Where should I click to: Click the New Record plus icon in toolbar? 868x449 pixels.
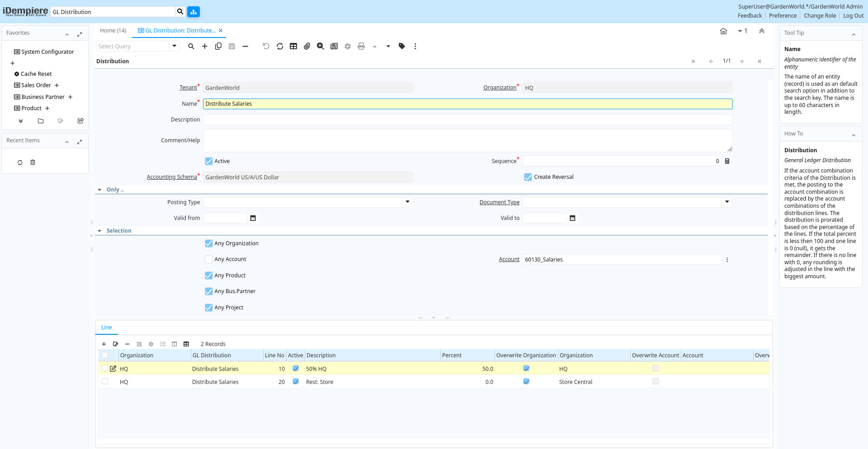pos(205,46)
